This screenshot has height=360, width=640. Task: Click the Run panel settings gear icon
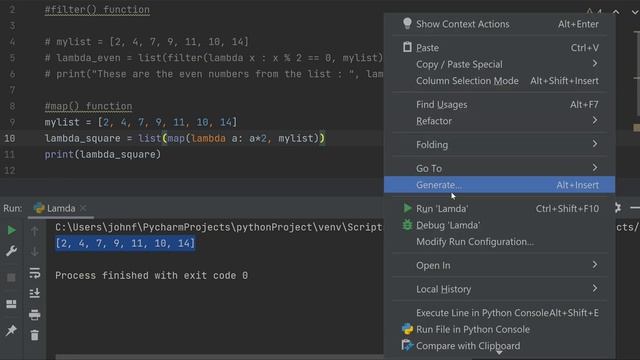tap(618, 208)
